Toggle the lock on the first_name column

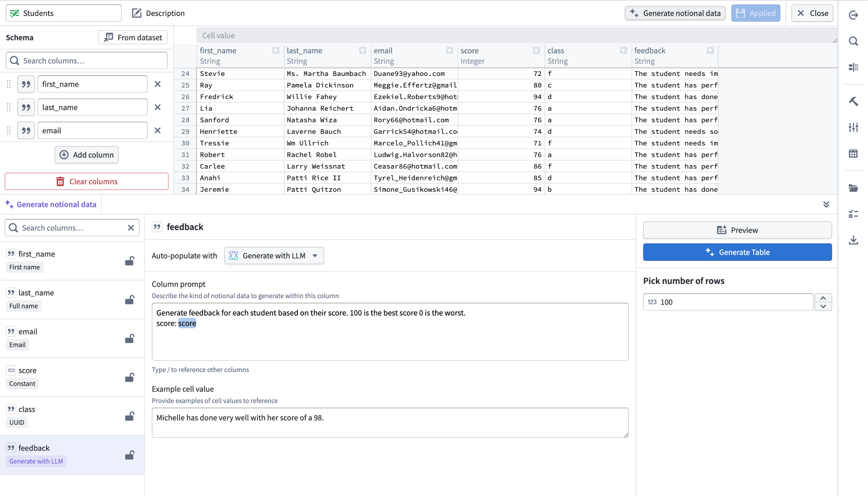point(130,261)
